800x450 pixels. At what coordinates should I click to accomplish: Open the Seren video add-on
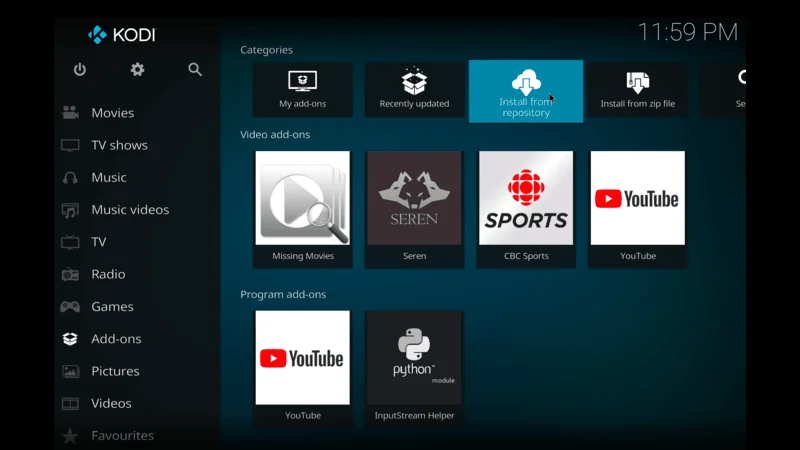tap(414, 209)
